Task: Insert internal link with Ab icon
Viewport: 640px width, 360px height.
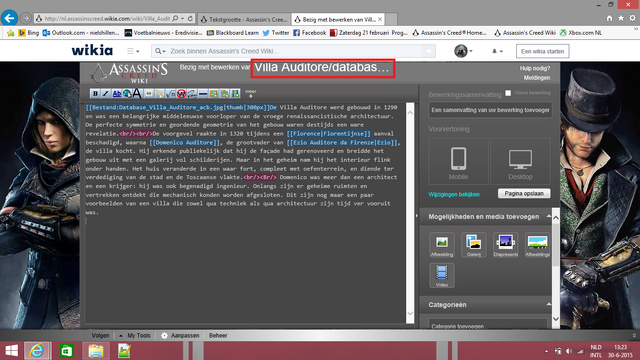Action: [x=117, y=93]
